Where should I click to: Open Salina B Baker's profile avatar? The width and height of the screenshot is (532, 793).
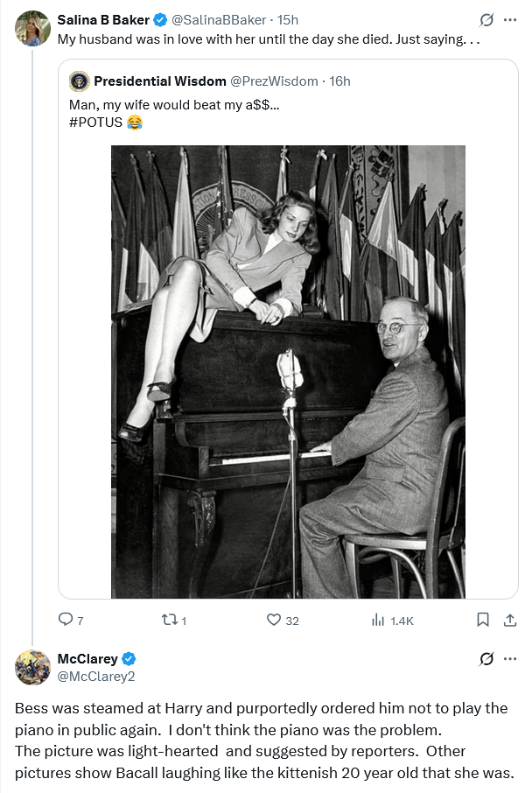pos(32,28)
